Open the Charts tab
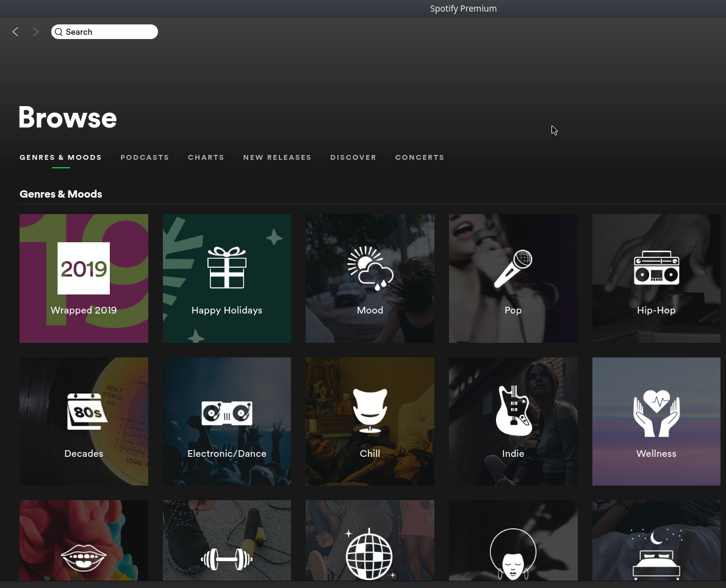 tap(206, 157)
